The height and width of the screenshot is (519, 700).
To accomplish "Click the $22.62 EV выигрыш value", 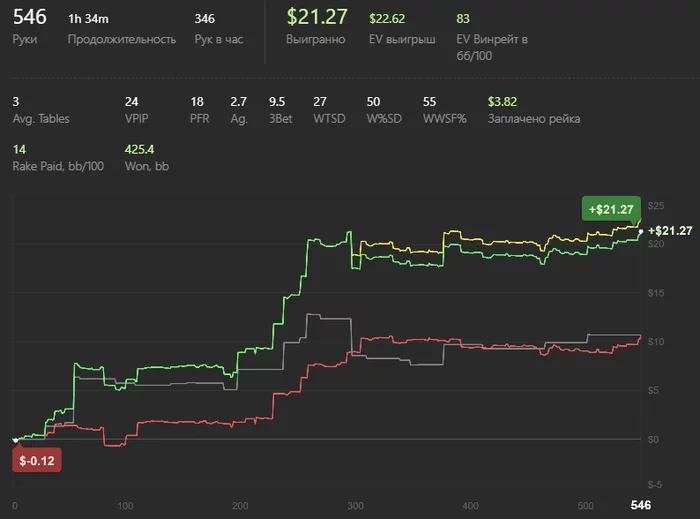I will tap(402, 28).
